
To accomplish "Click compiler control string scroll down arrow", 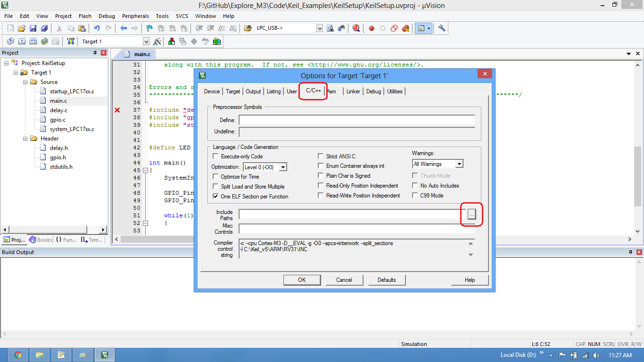I will click(x=471, y=255).
